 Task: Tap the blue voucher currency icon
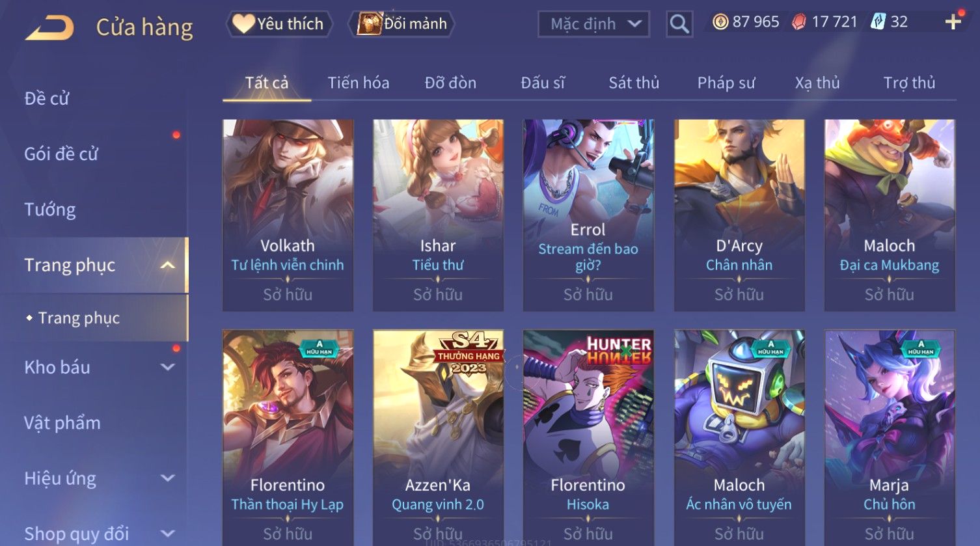878,22
